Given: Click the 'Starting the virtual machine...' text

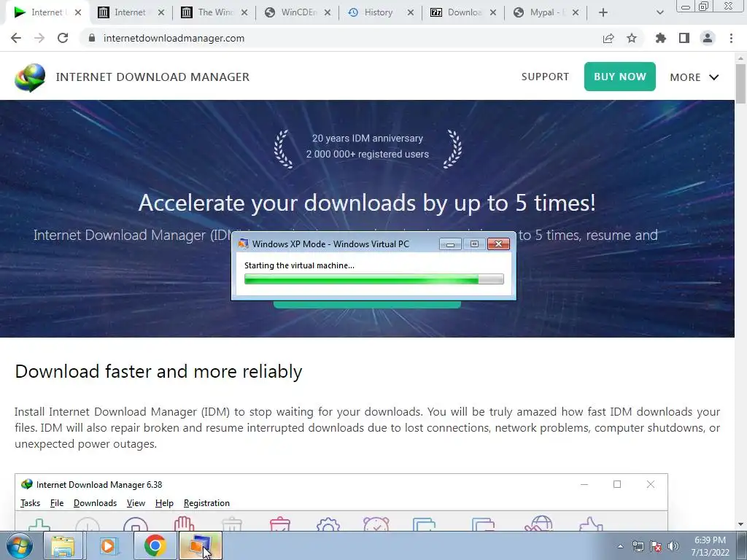Looking at the screenshot, I should 299,265.
